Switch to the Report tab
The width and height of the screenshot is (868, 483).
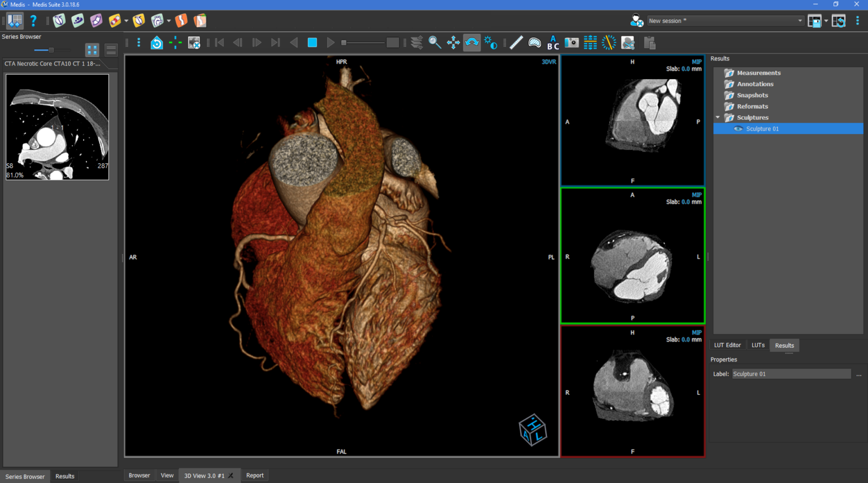(x=254, y=476)
